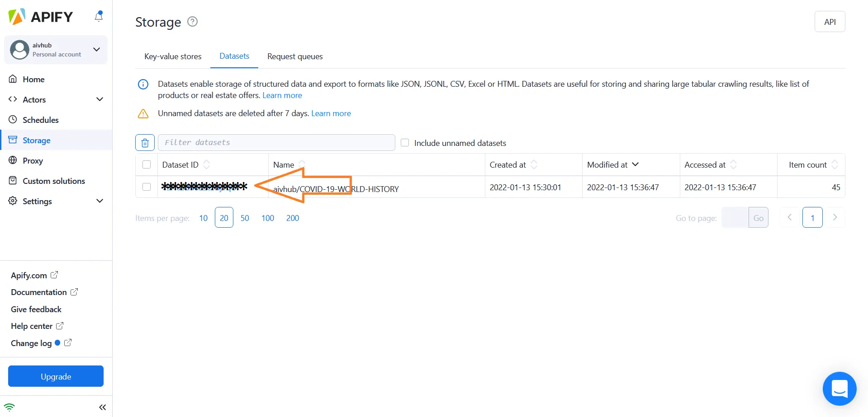868x417 pixels.
Task: Open the aivhub/COVID-19-WORLD-HISTORY dataset name
Action: coord(336,189)
